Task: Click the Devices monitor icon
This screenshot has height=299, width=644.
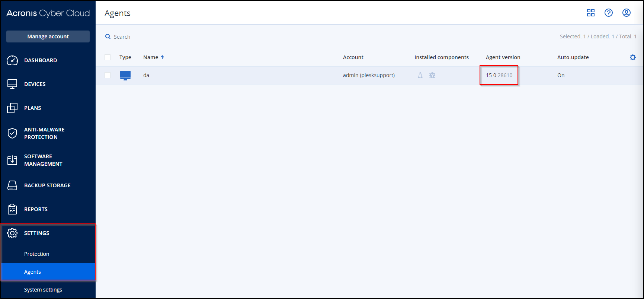Action: [x=12, y=84]
